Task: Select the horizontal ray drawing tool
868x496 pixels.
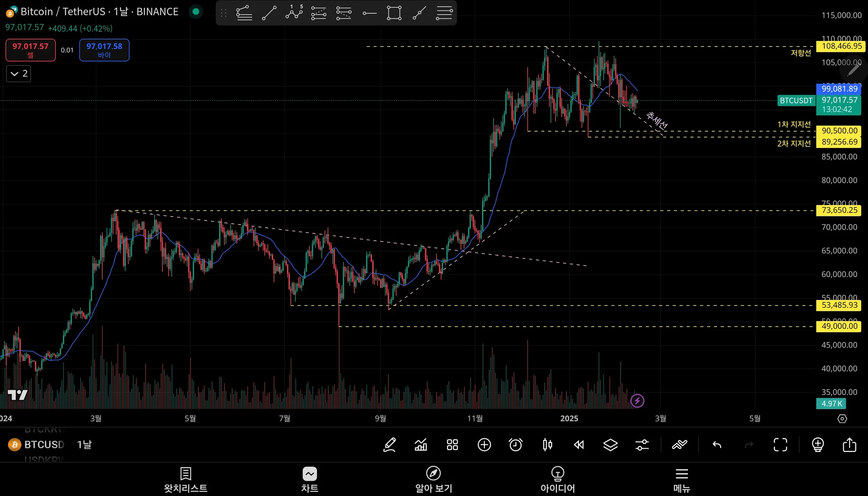Action: [369, 13]
